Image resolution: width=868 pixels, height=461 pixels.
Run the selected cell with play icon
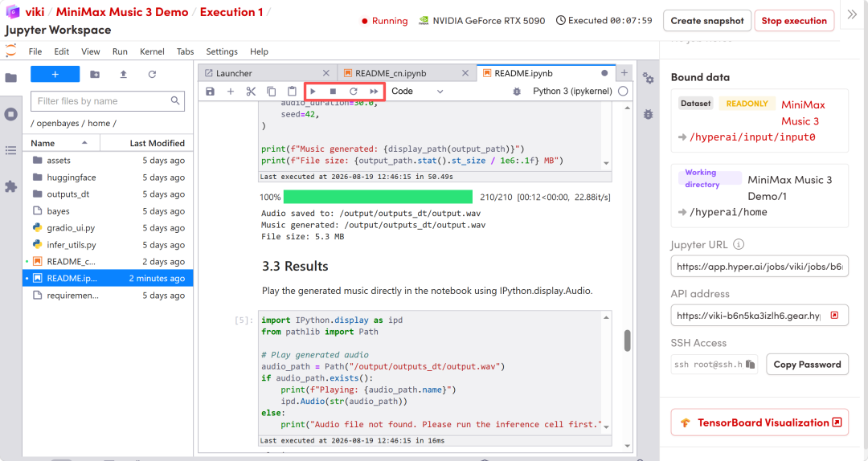click(313, 92)
